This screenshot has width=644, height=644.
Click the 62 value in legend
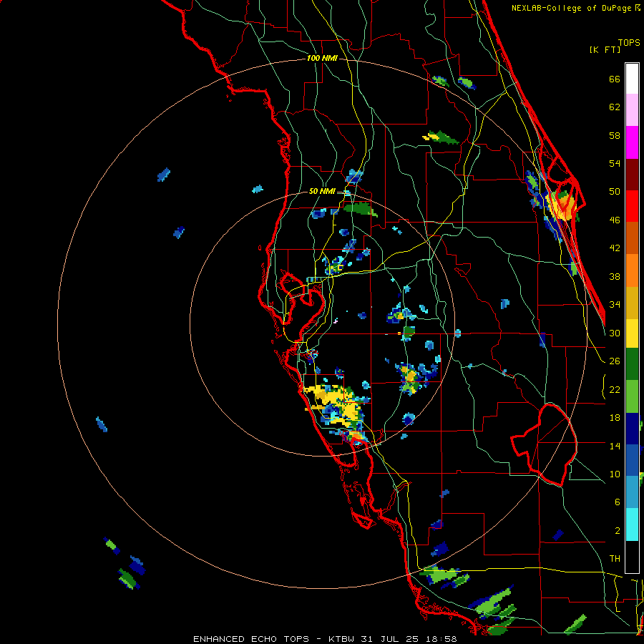615,107
